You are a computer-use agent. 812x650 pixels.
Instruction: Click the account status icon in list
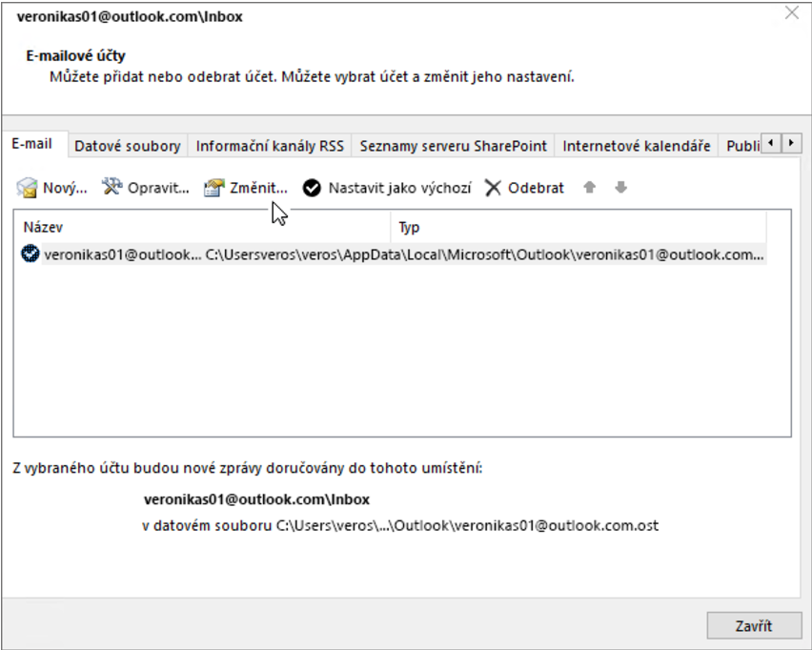[30, 254]
